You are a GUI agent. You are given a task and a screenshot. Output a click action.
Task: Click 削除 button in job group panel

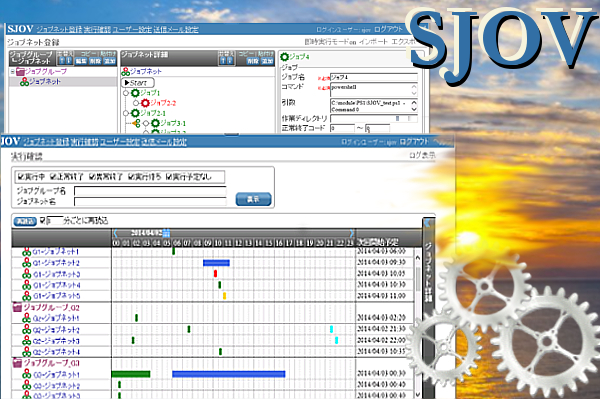(95, 61)
